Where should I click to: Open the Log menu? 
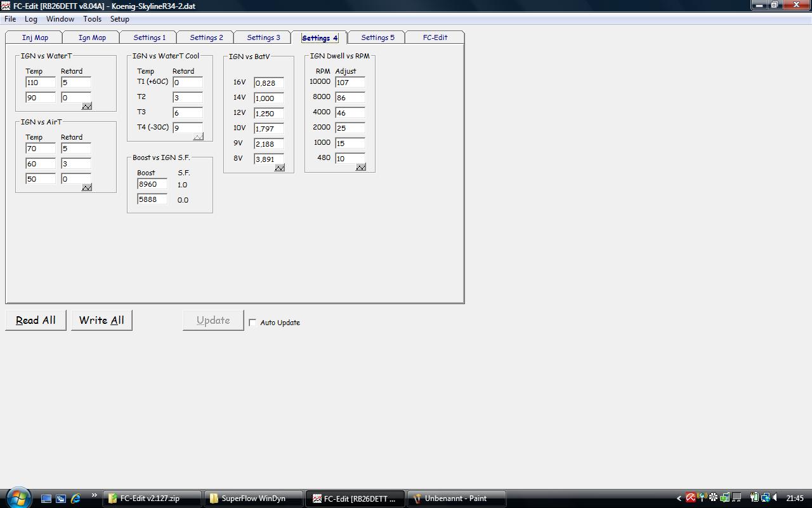(x=30, y=19)
